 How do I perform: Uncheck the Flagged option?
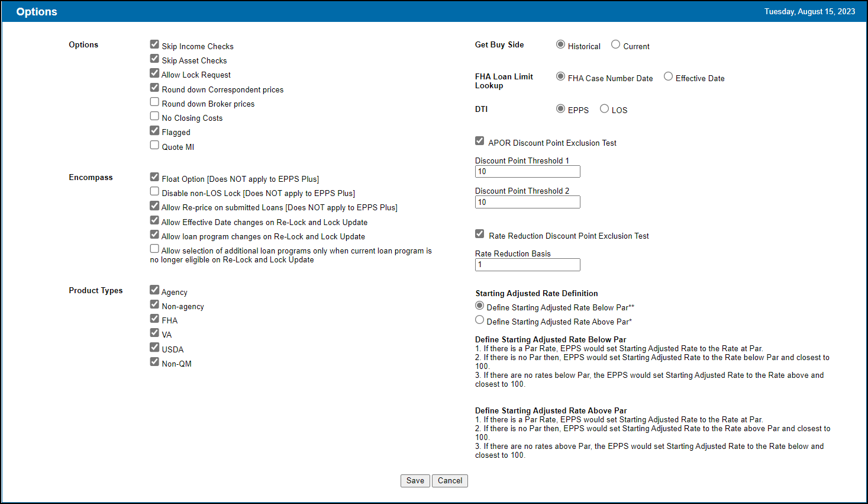(154, 130)
